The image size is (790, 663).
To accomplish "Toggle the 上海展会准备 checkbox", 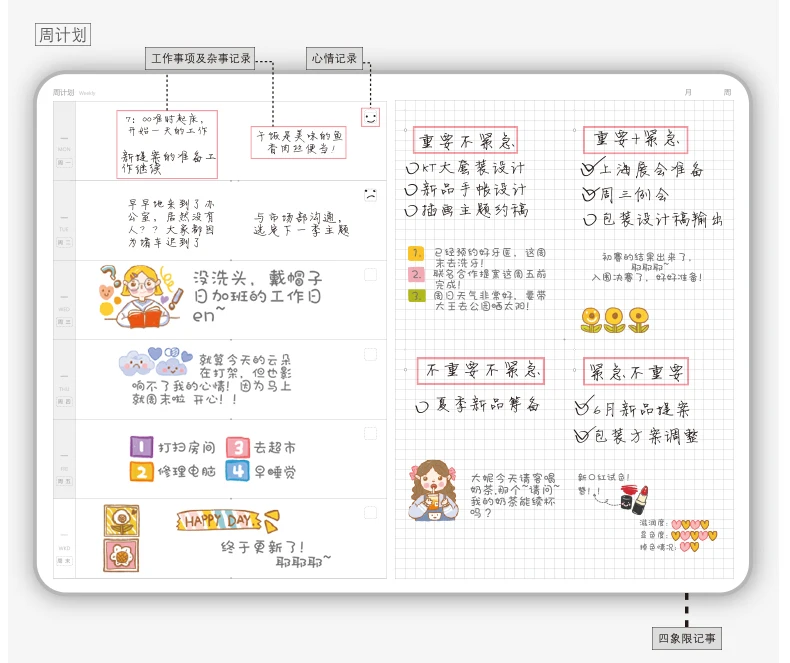I will coord(589,168).
